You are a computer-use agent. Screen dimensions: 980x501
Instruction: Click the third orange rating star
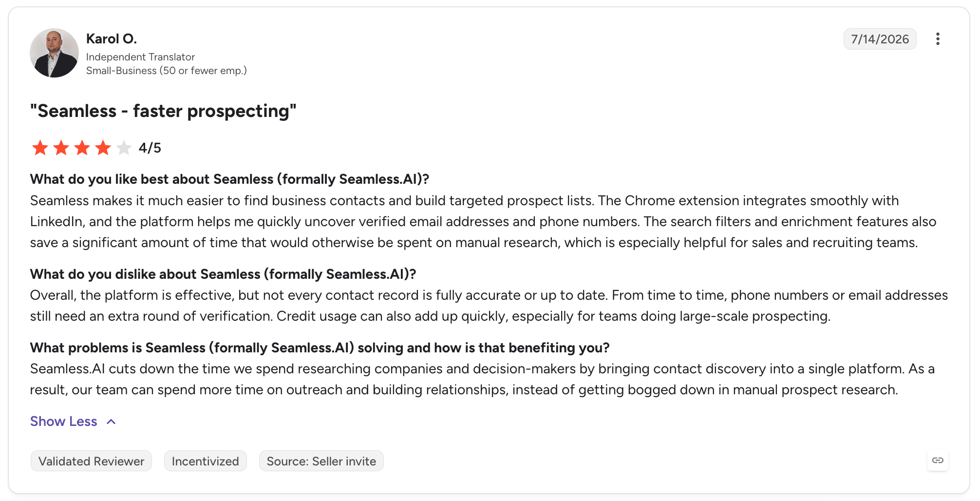(x=82, y=148)
